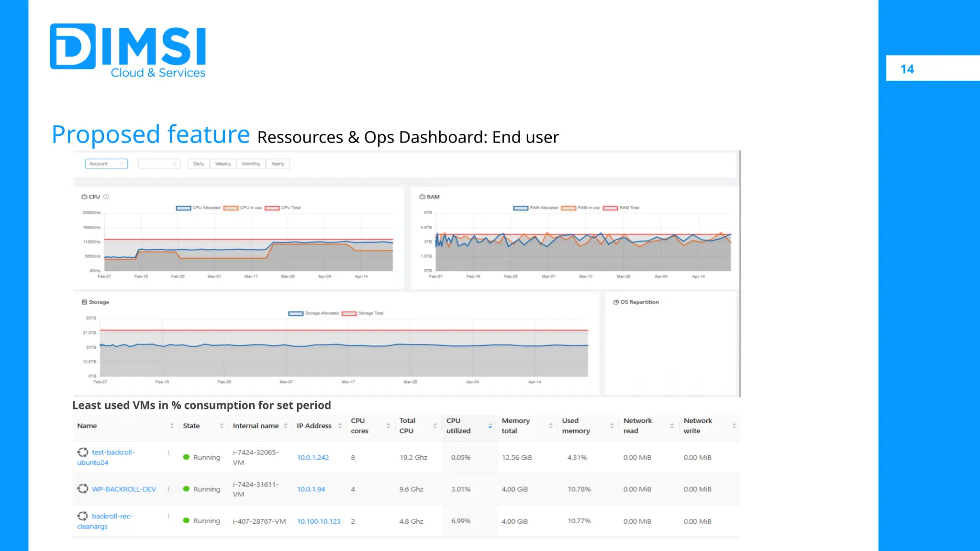Sort by the CPU utilized column arrows
The width and height of the screenshot is (980, 551).
click(x=490, y=426)
